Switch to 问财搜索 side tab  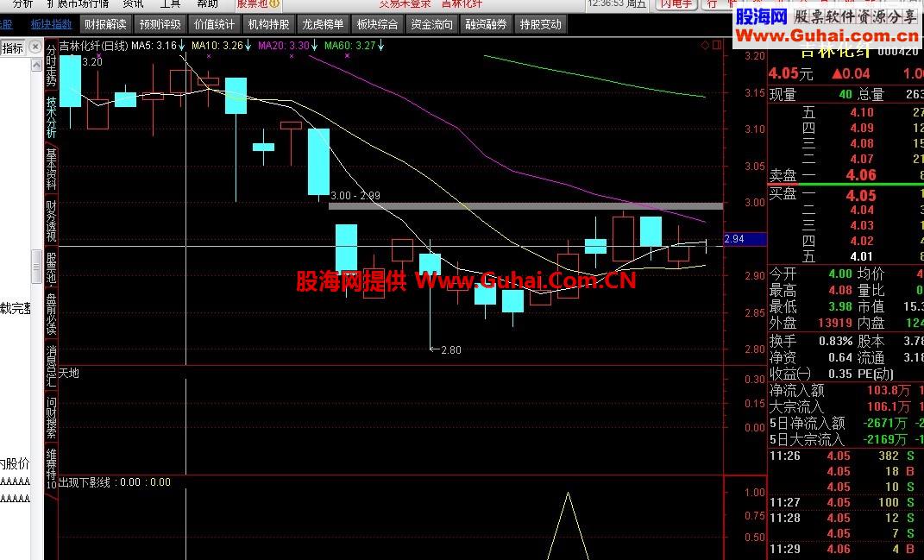[x=52, y=418]
